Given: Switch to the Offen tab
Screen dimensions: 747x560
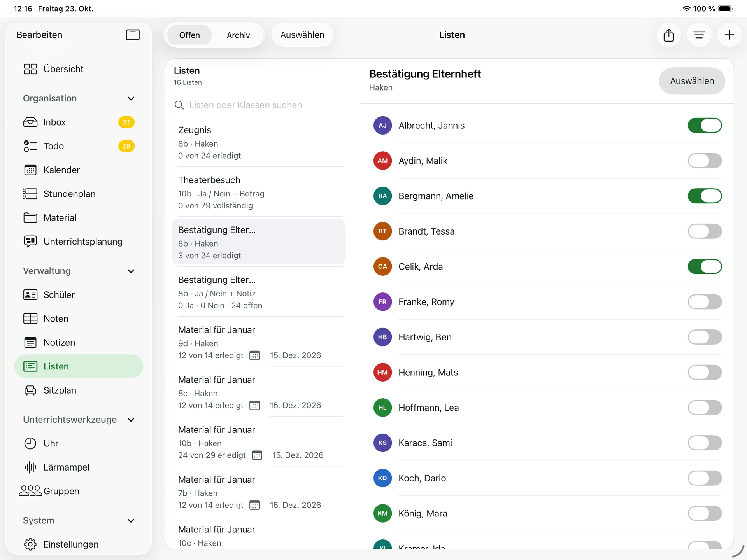Looking at the screenshot, I should (x=189, y=35).
